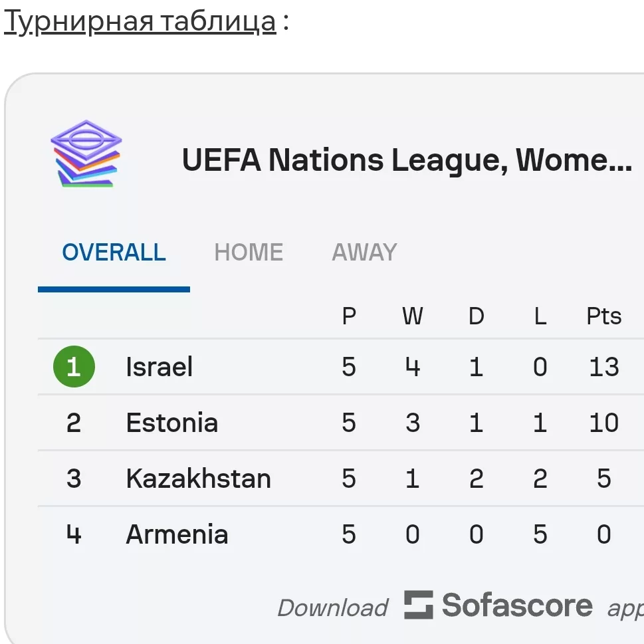The height and width of the screenshot is (644, 644).
Task: Switch to the HOME tab
Action: pyautogui.click(x=249, y=252)
